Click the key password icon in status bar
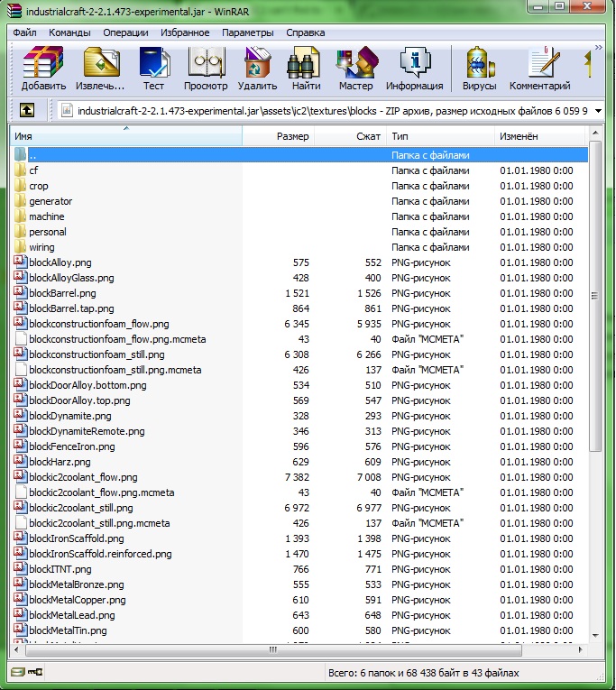 pyautogui.click(x=36, y=672)
